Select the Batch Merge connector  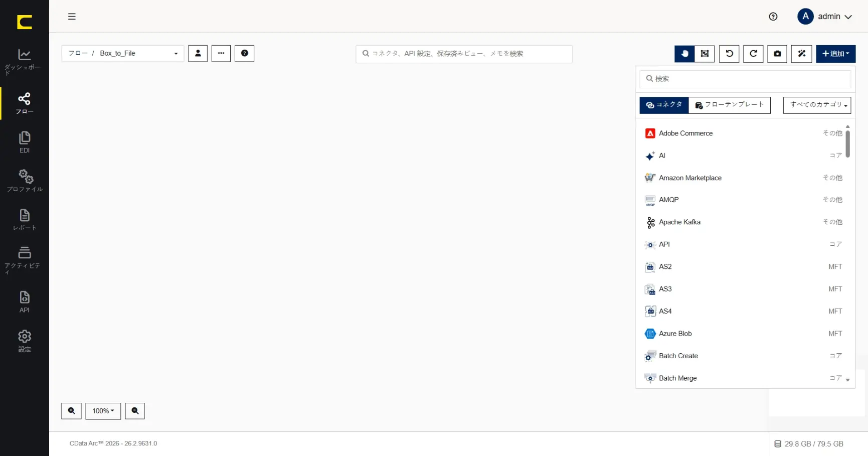743,378
